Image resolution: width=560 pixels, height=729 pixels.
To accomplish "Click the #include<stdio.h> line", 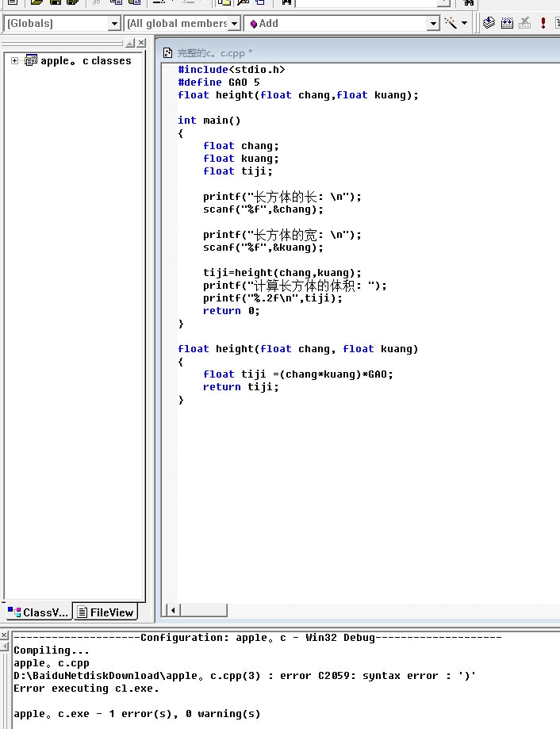I will coord(232,70).
